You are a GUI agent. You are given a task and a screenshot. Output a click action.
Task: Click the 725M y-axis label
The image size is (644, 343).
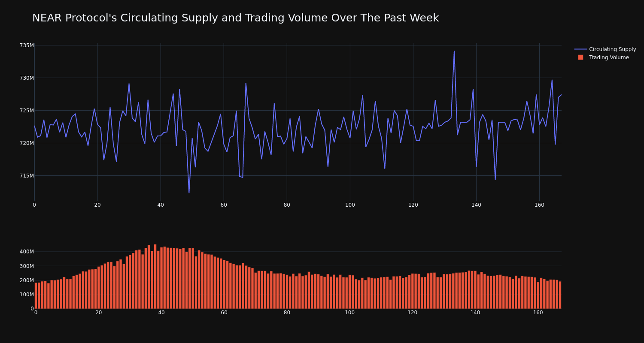(x=27, y=111)
